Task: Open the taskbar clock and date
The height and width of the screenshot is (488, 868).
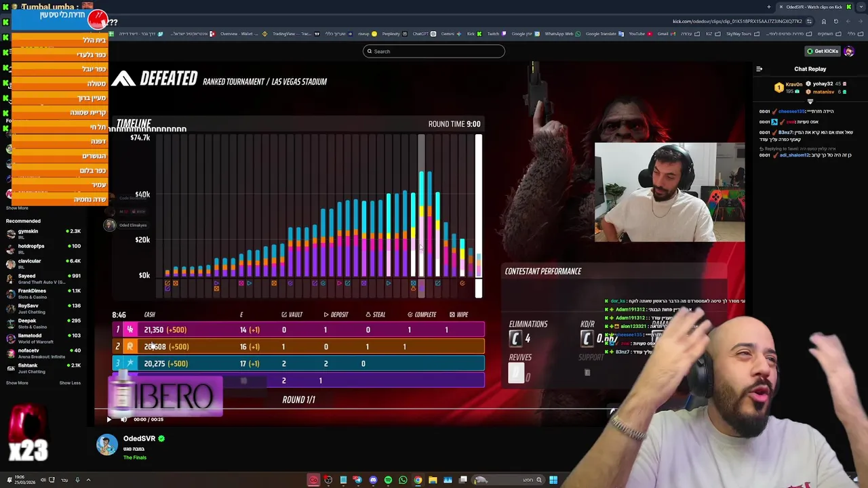Action: pos(25,480)
